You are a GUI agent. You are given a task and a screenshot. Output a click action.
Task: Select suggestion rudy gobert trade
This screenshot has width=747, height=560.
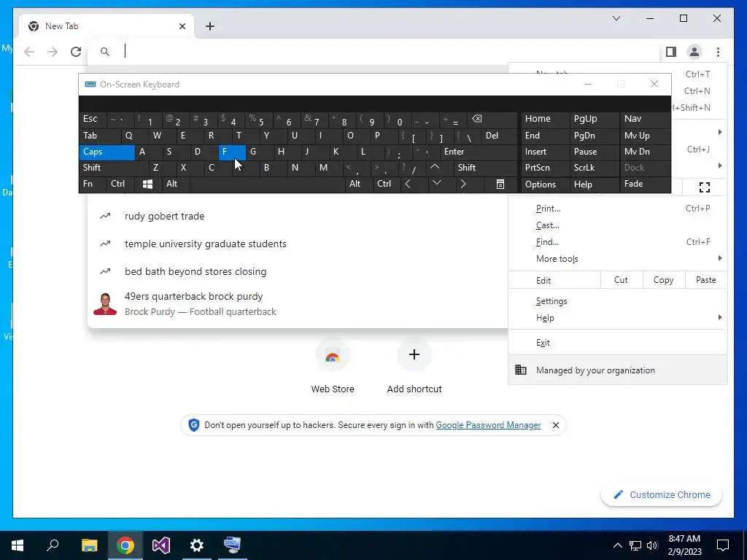point(298,216)
